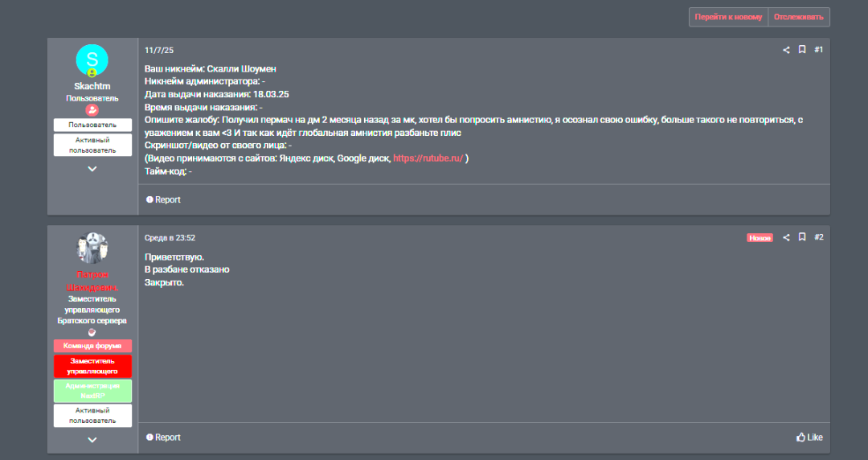The width and height of the screenshot is (868, 460).
Task: Share post #1 via share icon
Action: pos(785,50)
